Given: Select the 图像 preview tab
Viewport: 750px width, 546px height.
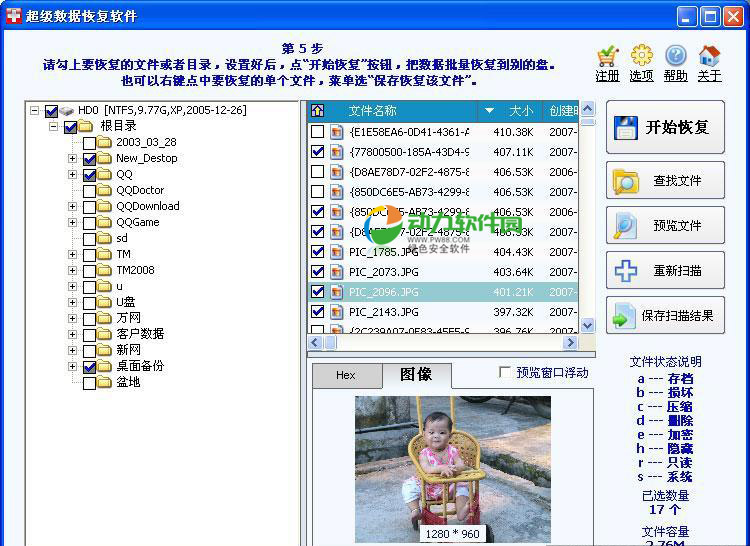Looking at the screenshot, I should [416, 375].
